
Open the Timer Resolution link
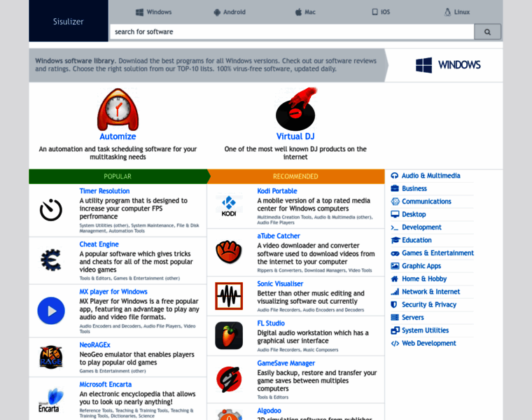pos(104,191)
